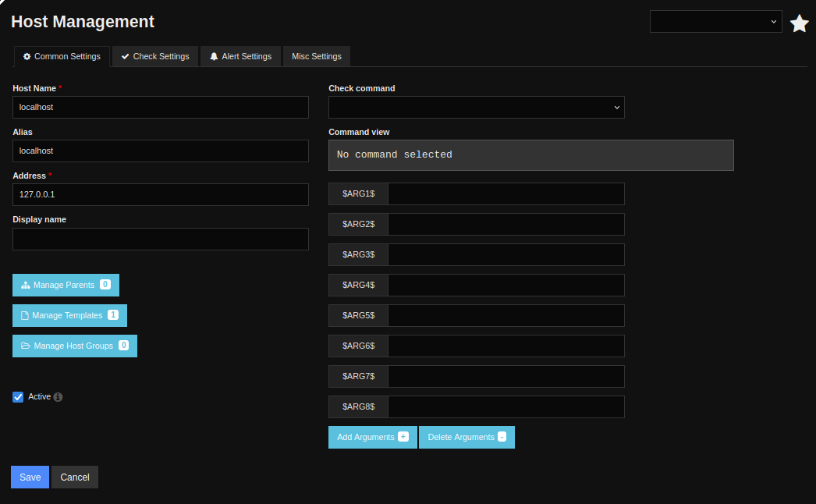Image resolution: width=816 pixels, height=504 pixels.
Task: Click the favorite star icon
Action: coord(799,23)
